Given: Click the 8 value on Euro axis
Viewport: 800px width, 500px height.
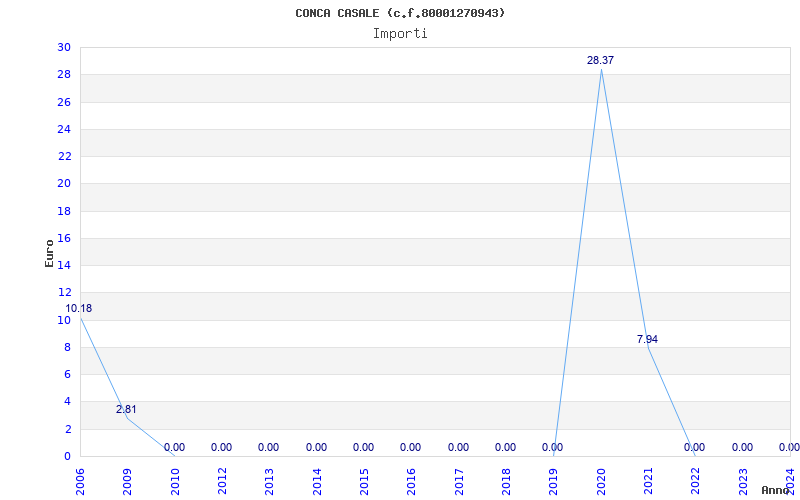Looking at the screenshot, I should [x=67, y=347].
